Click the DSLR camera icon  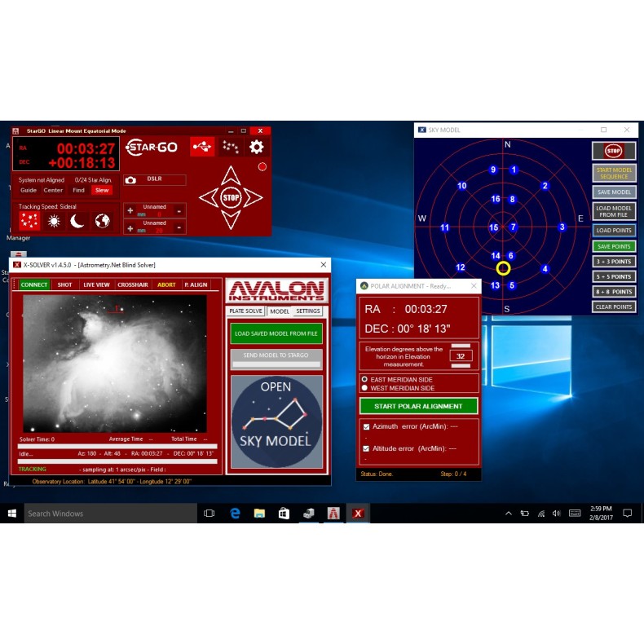[130, 180]
